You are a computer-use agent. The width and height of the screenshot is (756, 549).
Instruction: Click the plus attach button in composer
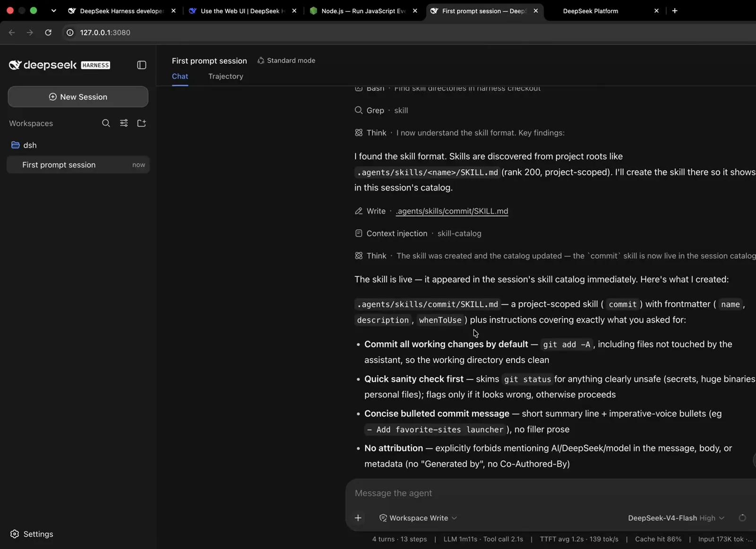tap(358, 518)
